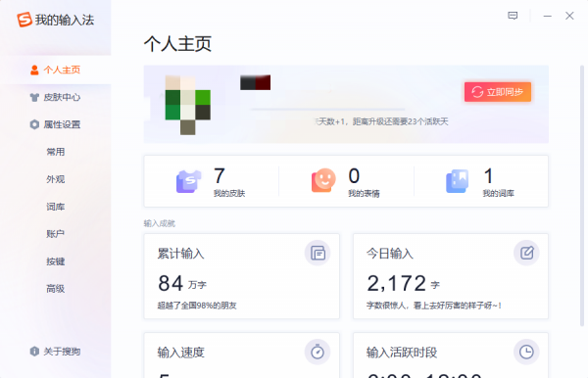588x378 pixels.
Task: Click the 84 万字 total value
Action: tap(182, 283)
